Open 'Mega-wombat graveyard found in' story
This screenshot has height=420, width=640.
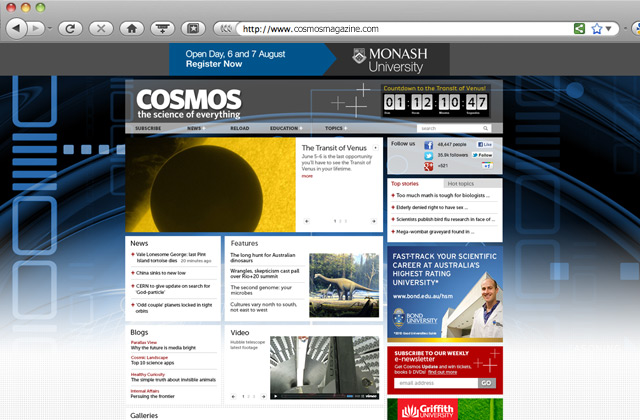click(435, 231)
